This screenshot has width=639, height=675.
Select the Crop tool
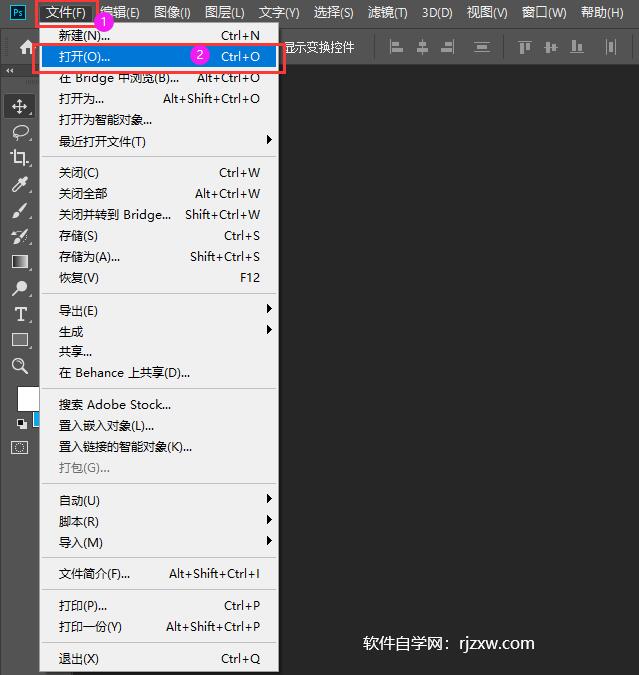[x=19, y=158]
